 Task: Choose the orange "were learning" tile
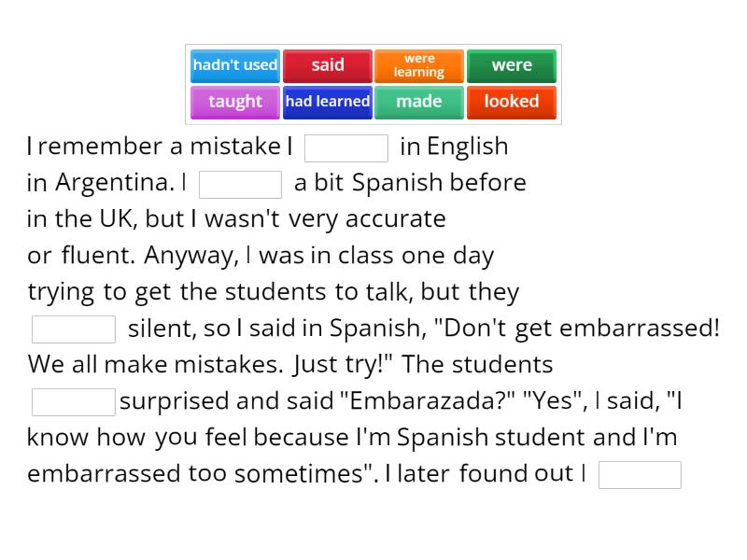click(x=419, y=65)
